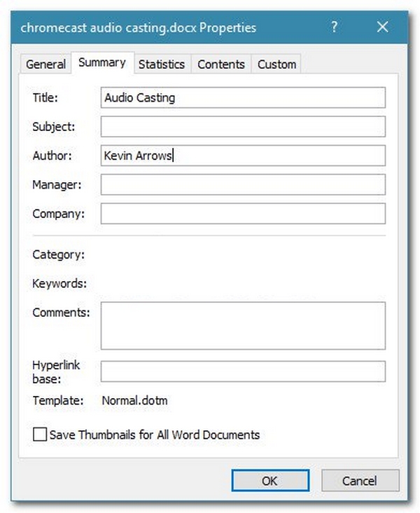Switch to the General tab
Viewport: 420px width, 513px height.
46,64
